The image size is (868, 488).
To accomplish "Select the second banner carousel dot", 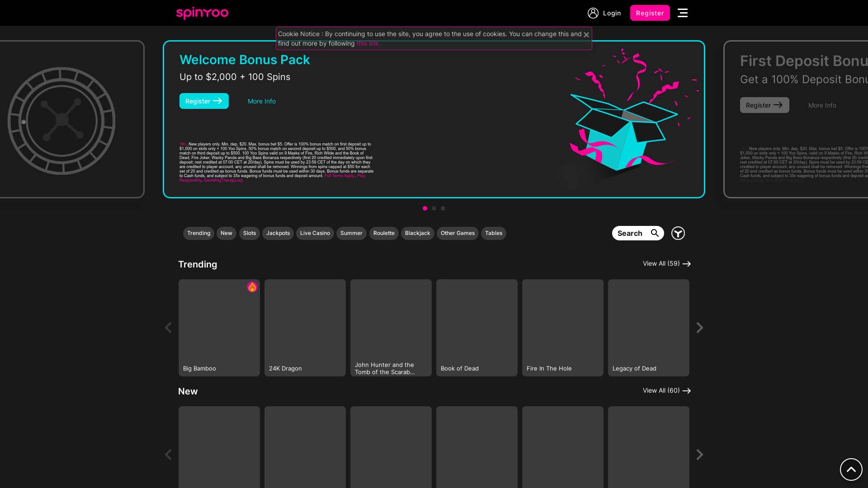I will (x=434, y=208).
